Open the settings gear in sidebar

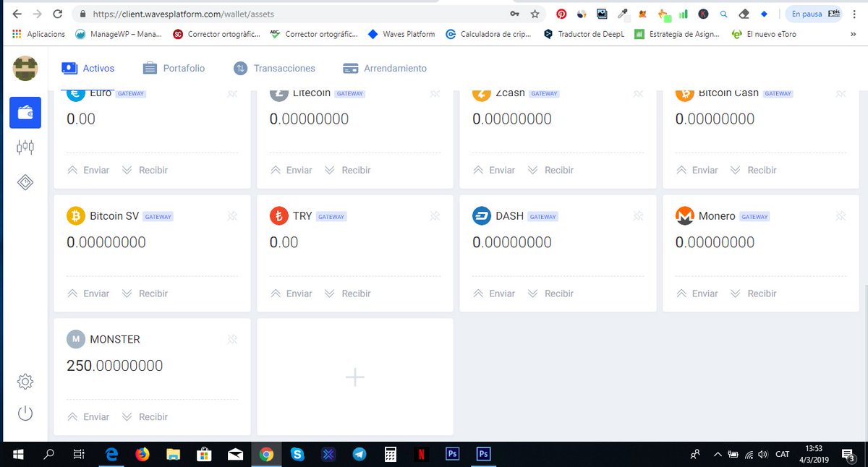pyautogui.click(x=25, y=381)
